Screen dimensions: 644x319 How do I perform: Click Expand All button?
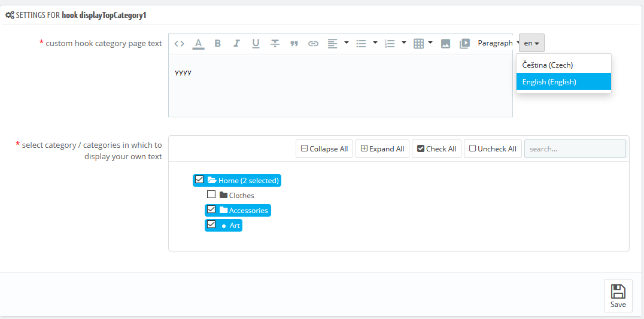click(382, 148)
